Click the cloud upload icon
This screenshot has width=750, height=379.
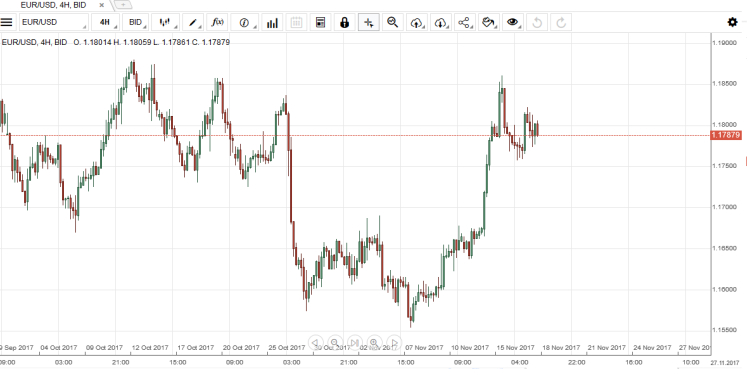coord(417,22)
